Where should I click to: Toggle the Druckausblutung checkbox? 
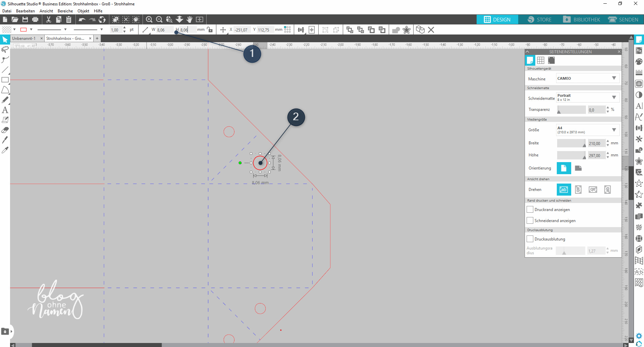[x=530, y=239]
